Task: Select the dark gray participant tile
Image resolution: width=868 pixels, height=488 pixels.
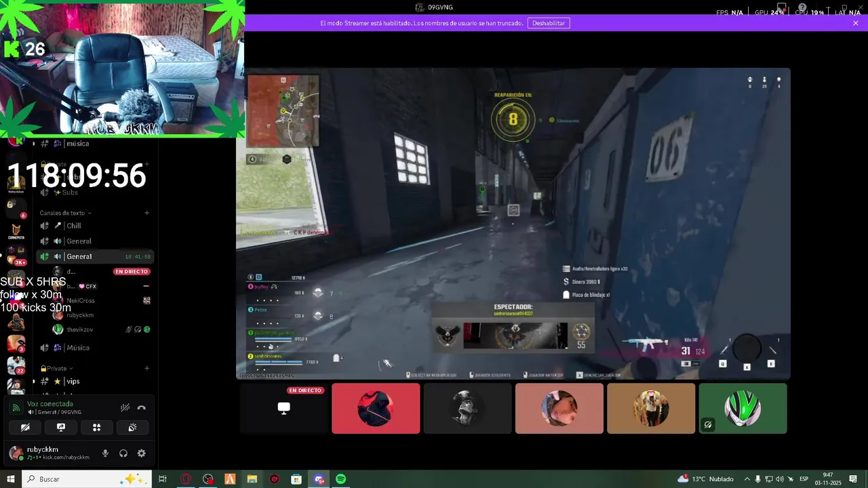Action: (468, 408)
